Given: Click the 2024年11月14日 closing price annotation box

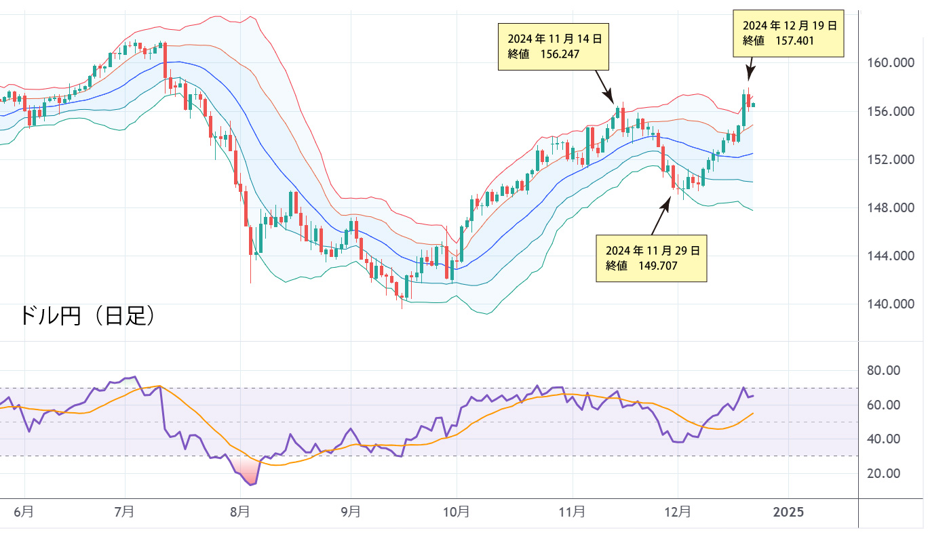Looking at the screenshot, I should click(553, 47).
